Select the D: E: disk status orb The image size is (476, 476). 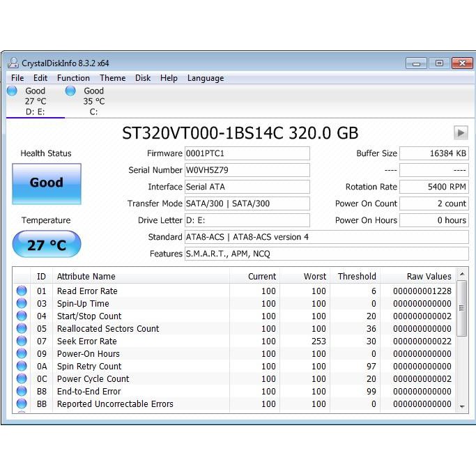[12, 91]
